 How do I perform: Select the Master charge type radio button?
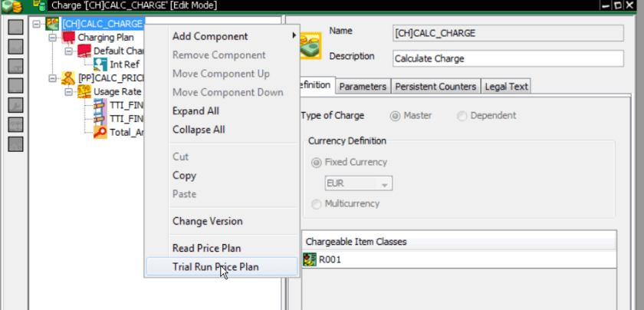click(x=395, y=116)
